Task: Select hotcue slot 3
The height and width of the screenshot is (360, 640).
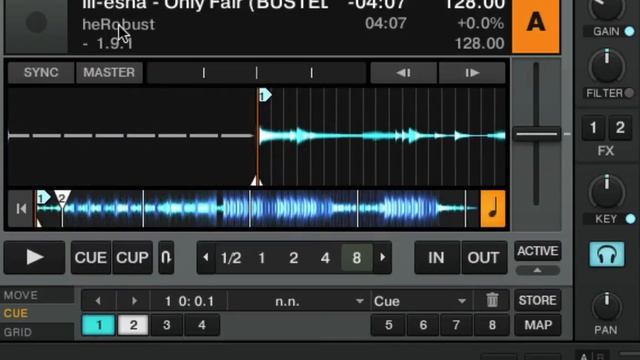Action: point(167,325)
